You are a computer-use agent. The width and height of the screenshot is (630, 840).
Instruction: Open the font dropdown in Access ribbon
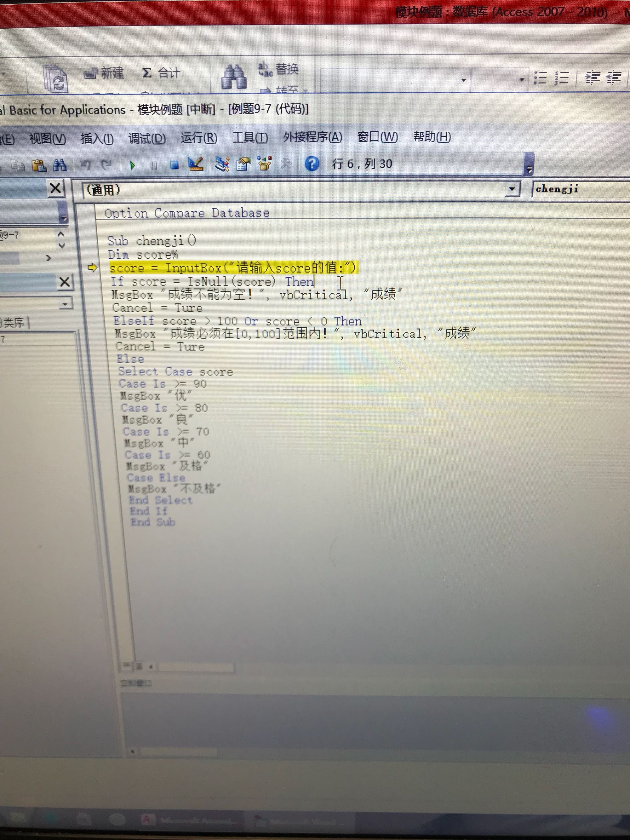pos(463,80)
